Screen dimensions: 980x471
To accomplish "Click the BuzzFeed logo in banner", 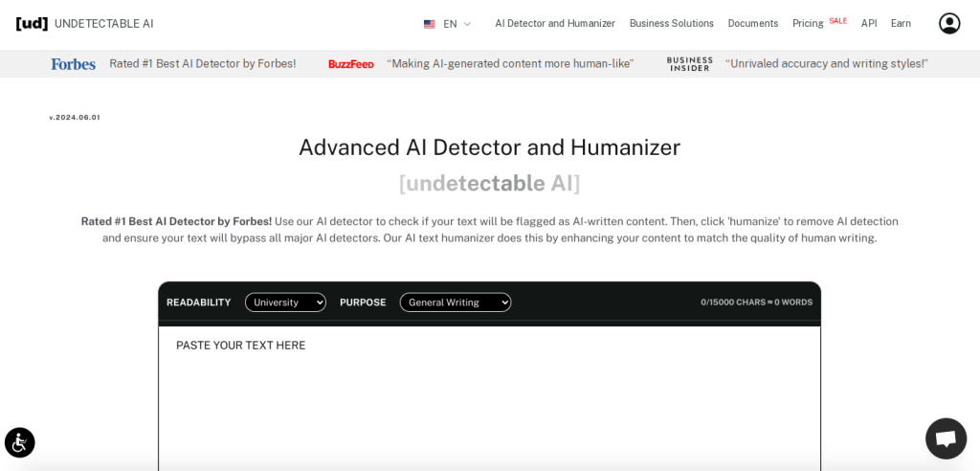I will point(351,64).
